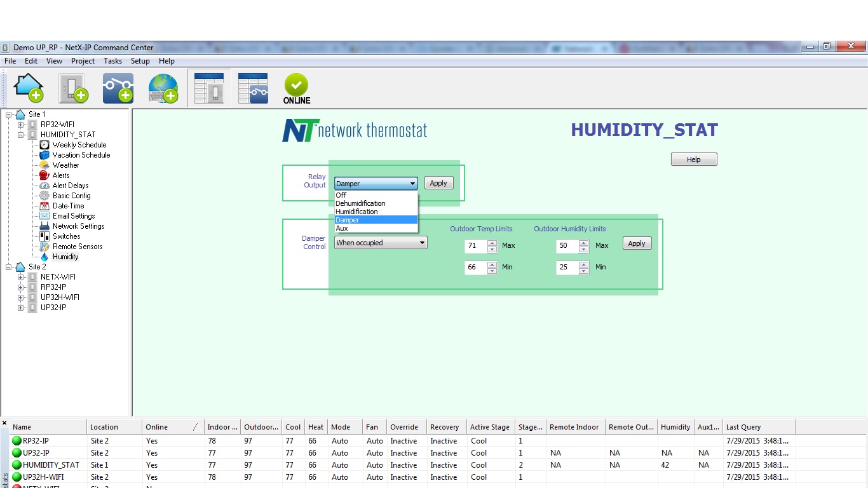Screen dimensions: 868x488
Task: Choose Damper from the Relay Output list
Action: 376,220
